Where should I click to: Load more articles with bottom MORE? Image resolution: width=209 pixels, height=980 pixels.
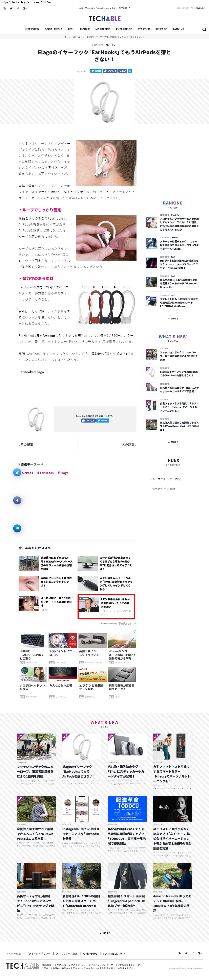coord(105,933)
